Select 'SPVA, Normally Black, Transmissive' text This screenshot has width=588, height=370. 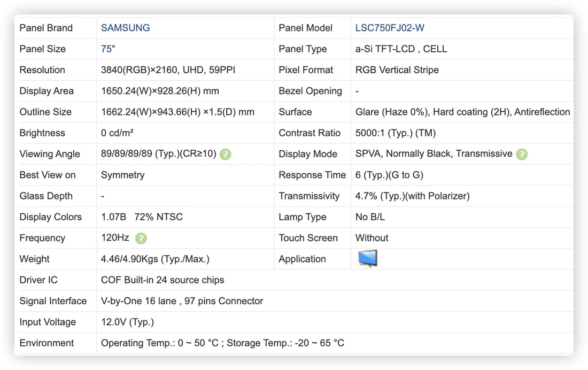point(434,153)
